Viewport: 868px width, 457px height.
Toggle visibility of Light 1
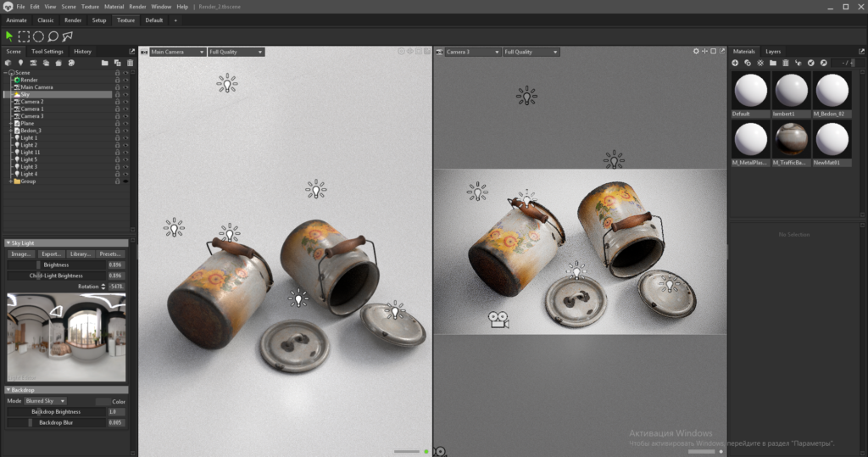(125, 138)
